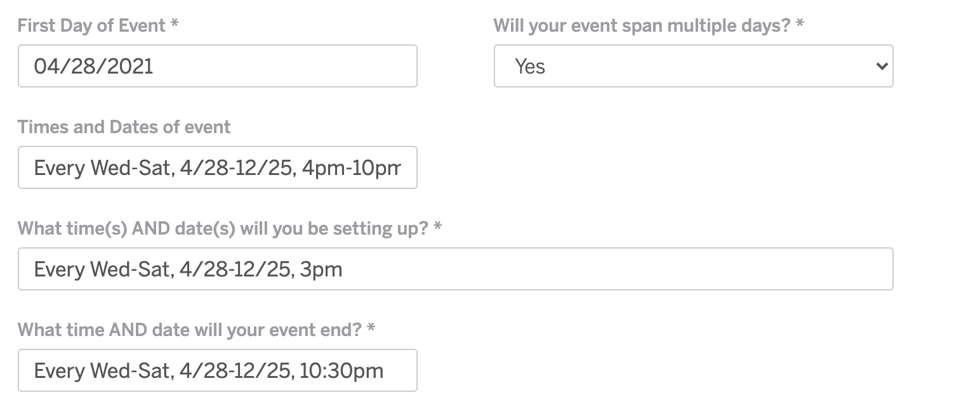Select the event end time and date field
Image resolution: width=980 pixels, height=402 pixels.
point(217,370)
